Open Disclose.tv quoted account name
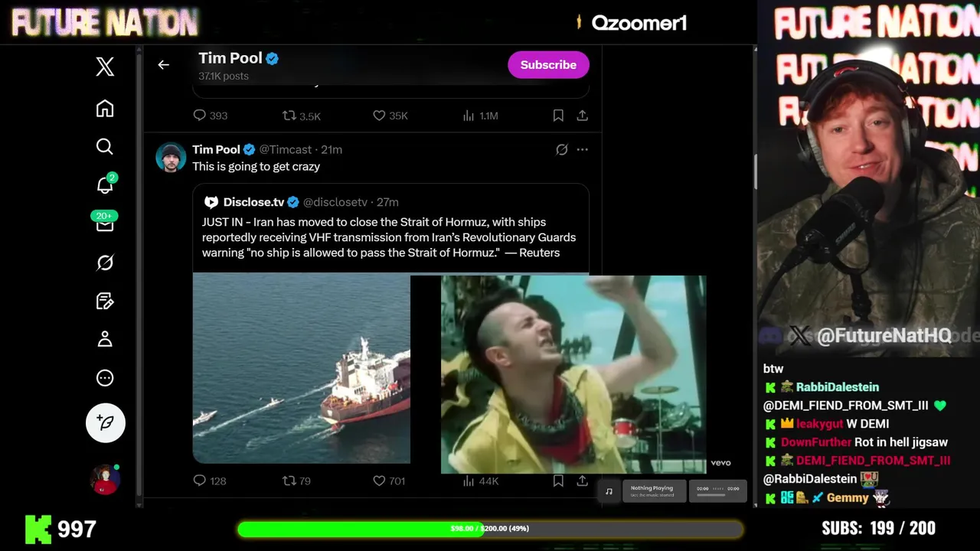This screenshot has height=551, width=980. (253, 202)
